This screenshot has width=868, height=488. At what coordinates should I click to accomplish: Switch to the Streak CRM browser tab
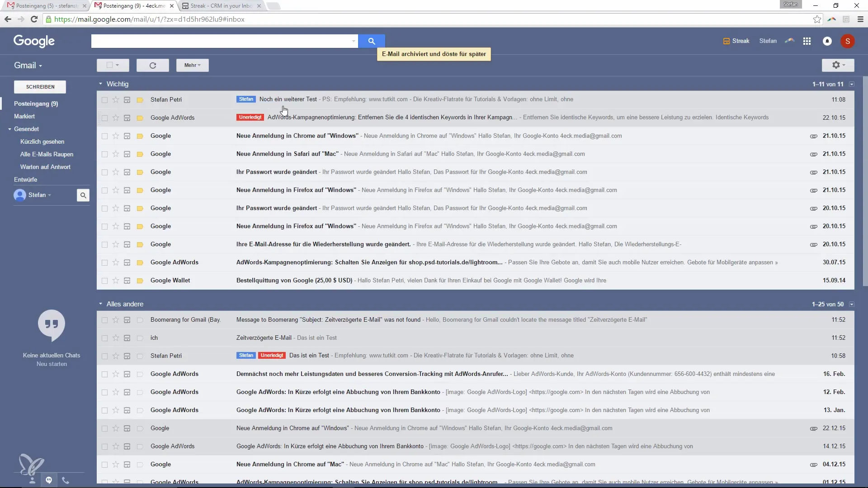(x=222, y=6)
